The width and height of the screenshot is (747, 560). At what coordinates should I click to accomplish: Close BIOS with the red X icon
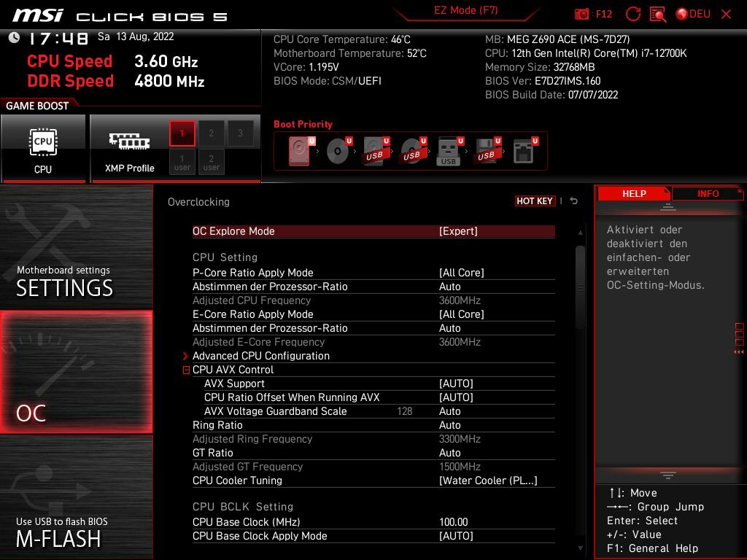click(726, 14)
